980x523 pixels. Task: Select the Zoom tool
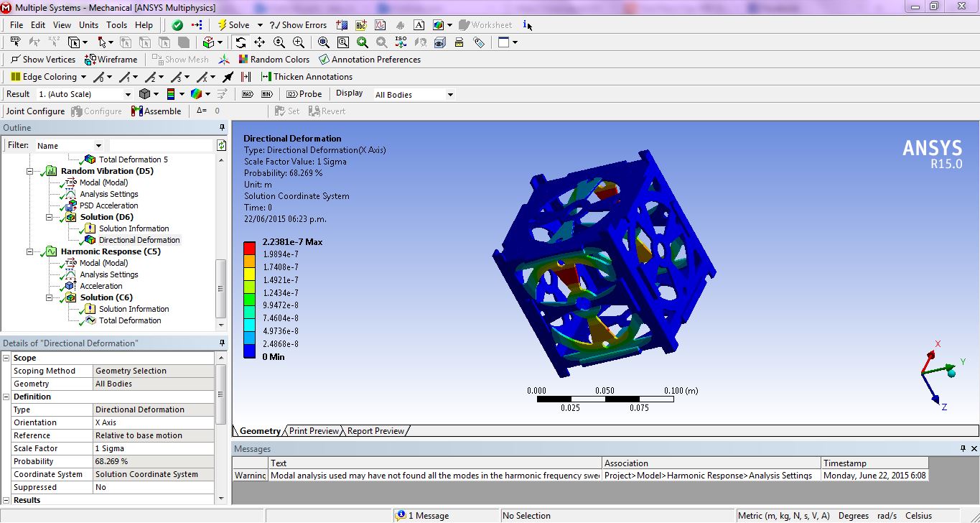tap(279, 42)
